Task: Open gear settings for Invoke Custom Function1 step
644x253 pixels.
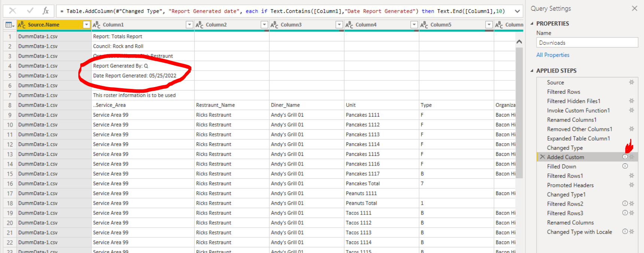Action: point(632,110)
